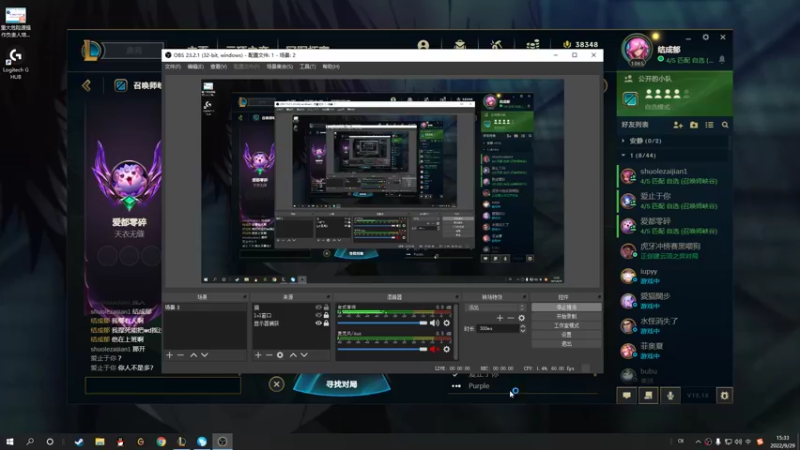Unmute the mic/aux red speaker icon
The image size is (800, 450).
click(x=434, y=349)
